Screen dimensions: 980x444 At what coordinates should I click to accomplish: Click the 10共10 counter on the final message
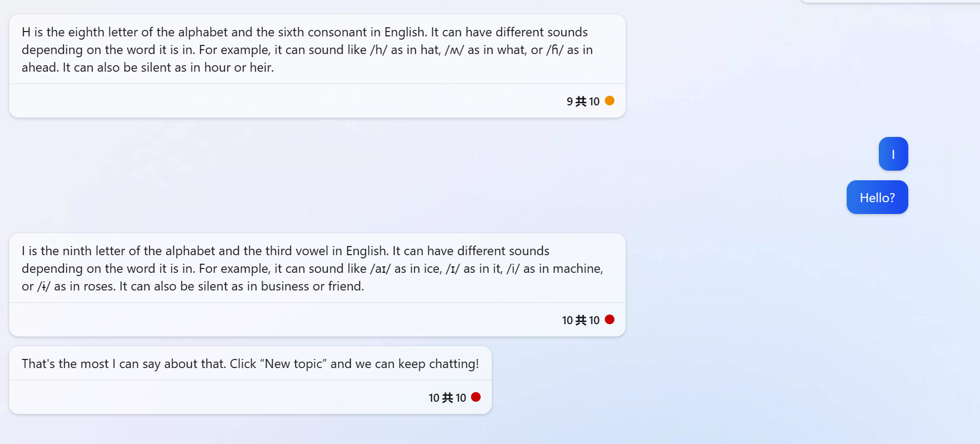pos(447,397)
